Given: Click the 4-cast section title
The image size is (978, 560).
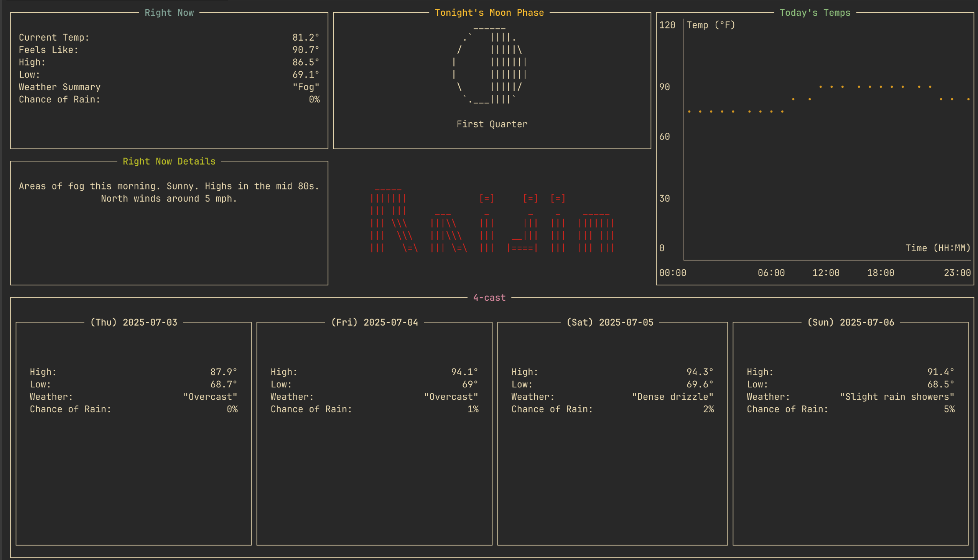Looking at the screenshot, I should tap(489, 298).
